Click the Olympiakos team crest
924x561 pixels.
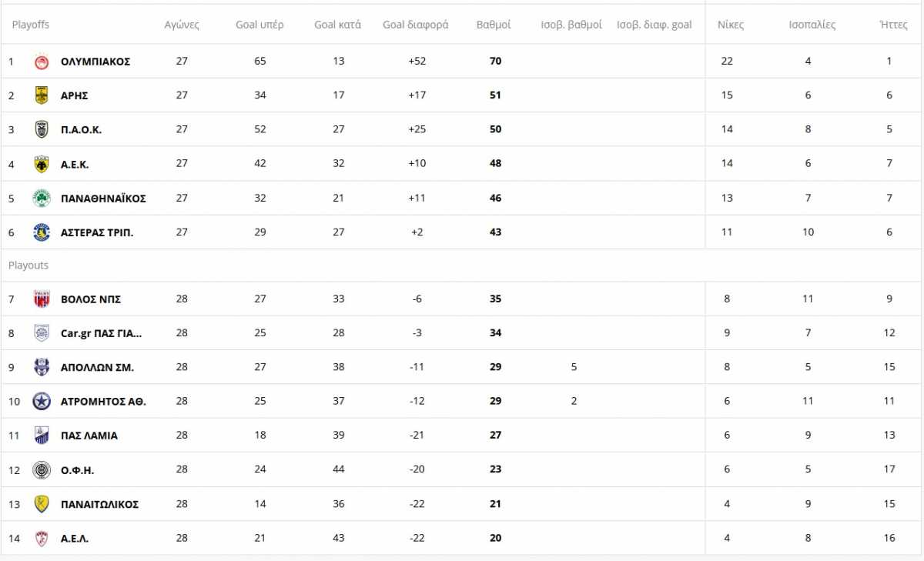tap(42, 62)
